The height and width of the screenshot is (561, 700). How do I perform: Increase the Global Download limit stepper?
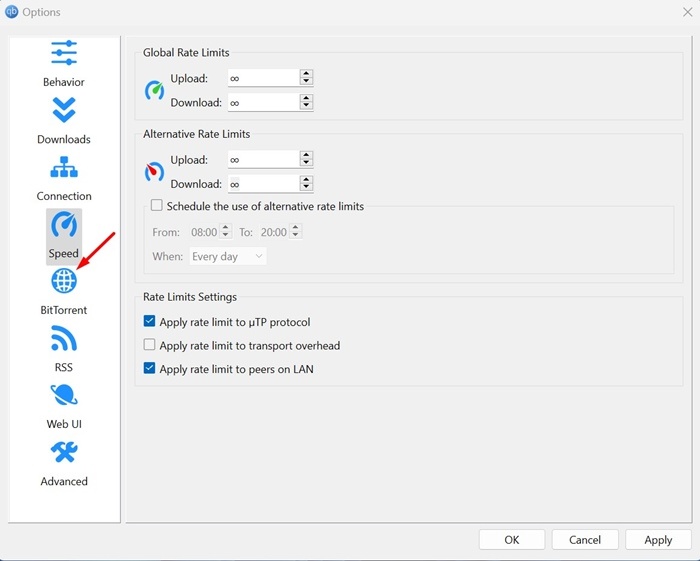click(x=306, y=98)
